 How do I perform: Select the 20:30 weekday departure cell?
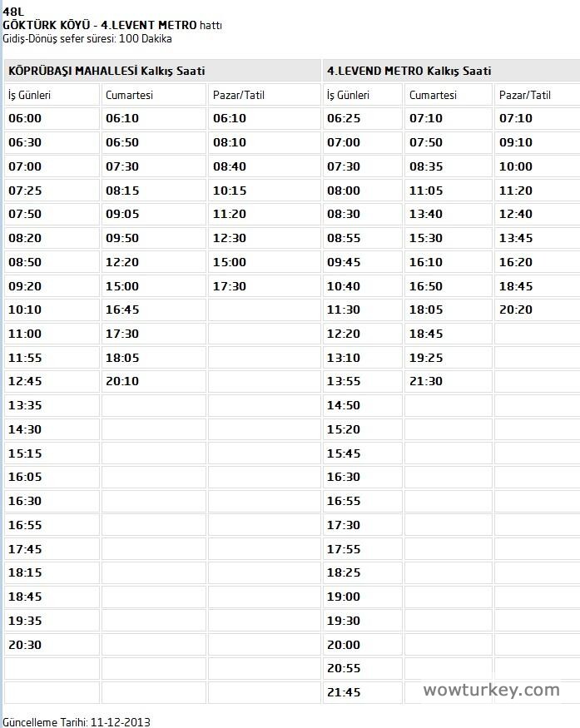point(25,645)
